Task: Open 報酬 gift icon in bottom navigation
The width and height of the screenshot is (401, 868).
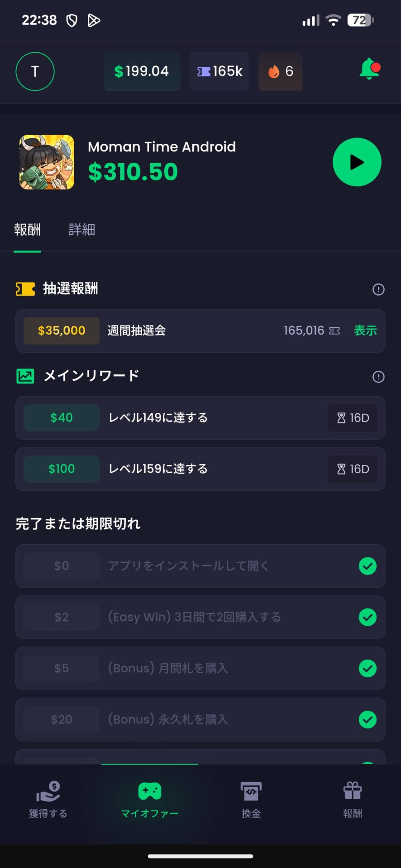Action: 353,800
